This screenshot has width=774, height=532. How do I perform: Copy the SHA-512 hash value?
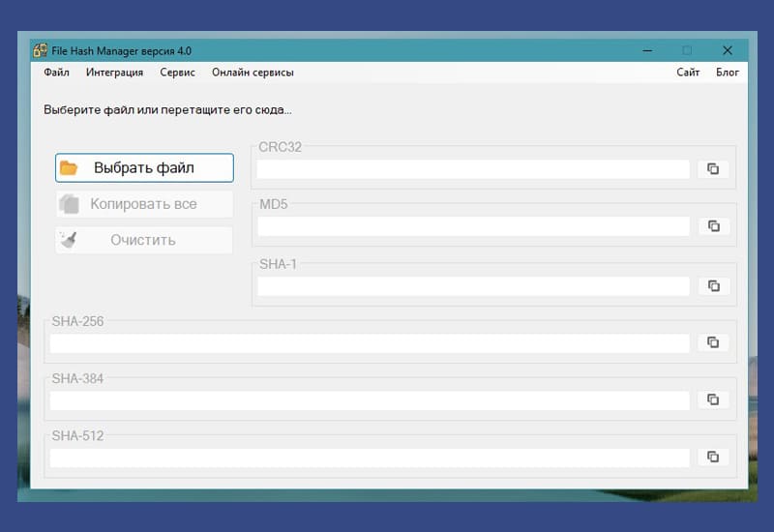click(713, 457)
